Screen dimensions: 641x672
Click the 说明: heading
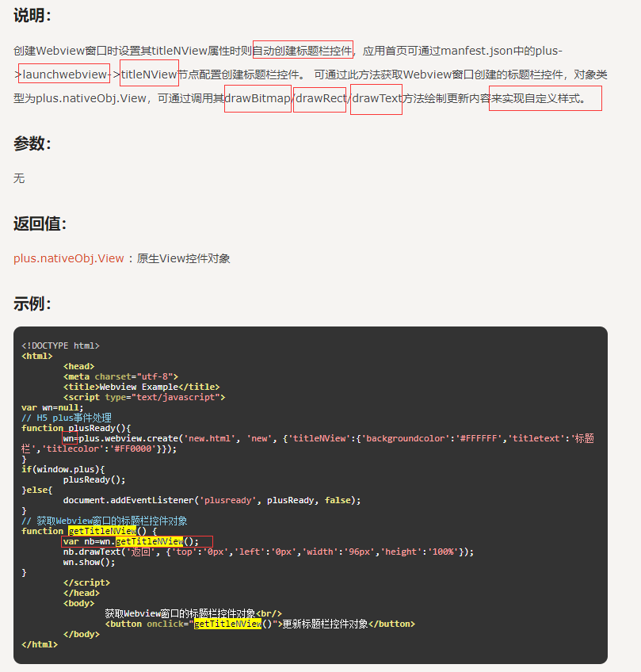(x=32, y=15)
